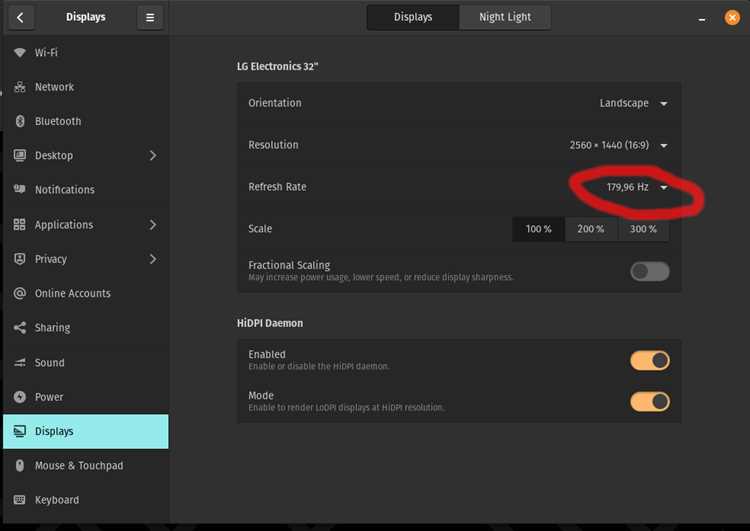The height and width of the screenshot is (531, 750).
Task: Click the Notifications icon in sidebar
Action: pos(20,189)
